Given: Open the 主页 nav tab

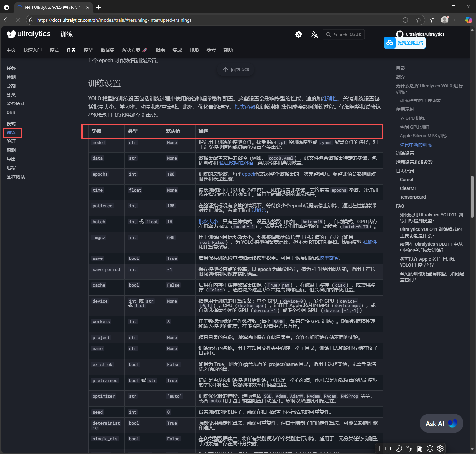Looking at the screenshot, I should click(11, 50).
